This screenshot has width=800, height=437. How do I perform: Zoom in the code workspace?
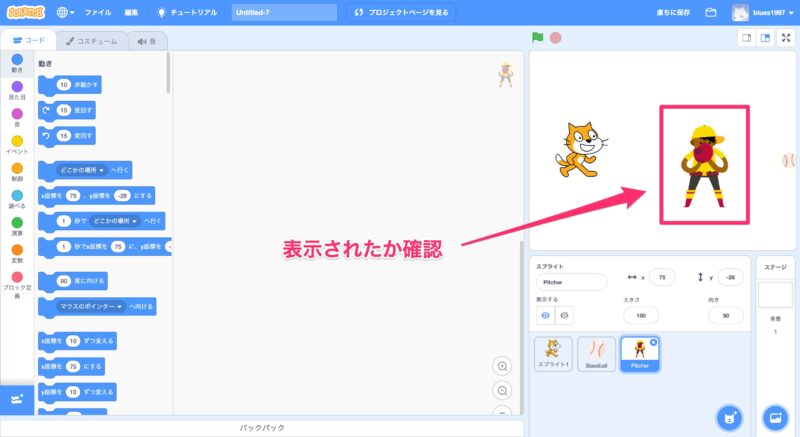pyautogui.click(x=503, y=366)
